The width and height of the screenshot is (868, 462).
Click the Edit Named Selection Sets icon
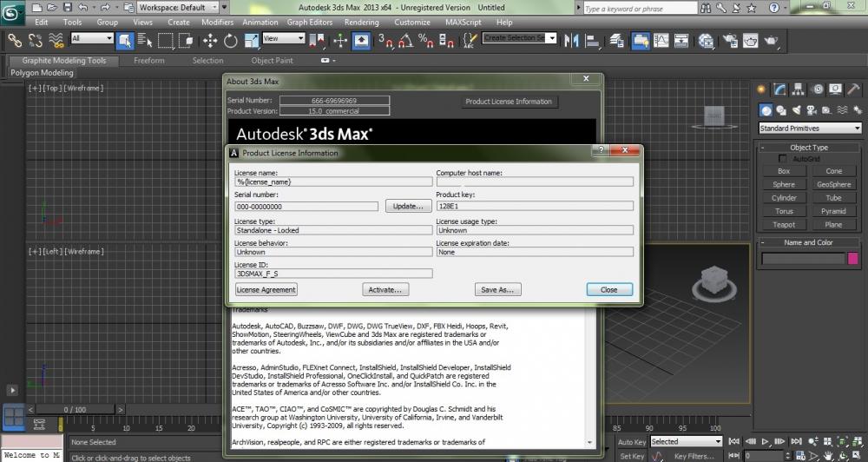pos(470,41)
